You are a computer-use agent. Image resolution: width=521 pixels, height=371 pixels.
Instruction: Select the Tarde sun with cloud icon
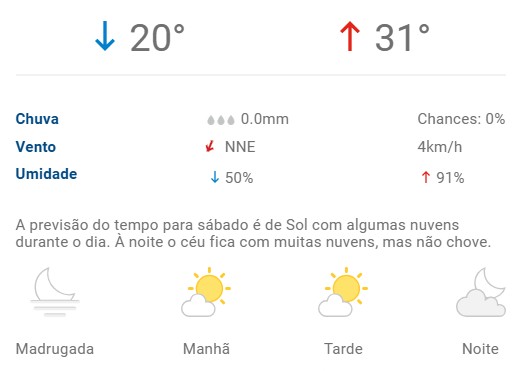343,292
